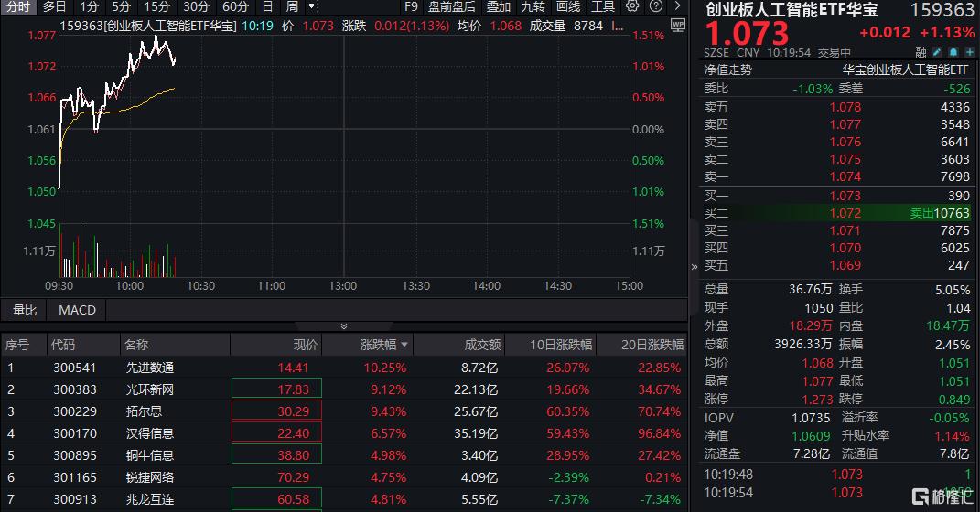This screenshot has width=980, height=512.
Task: Click the IOPV value 1.0735
Action: [x=812, y=419]
